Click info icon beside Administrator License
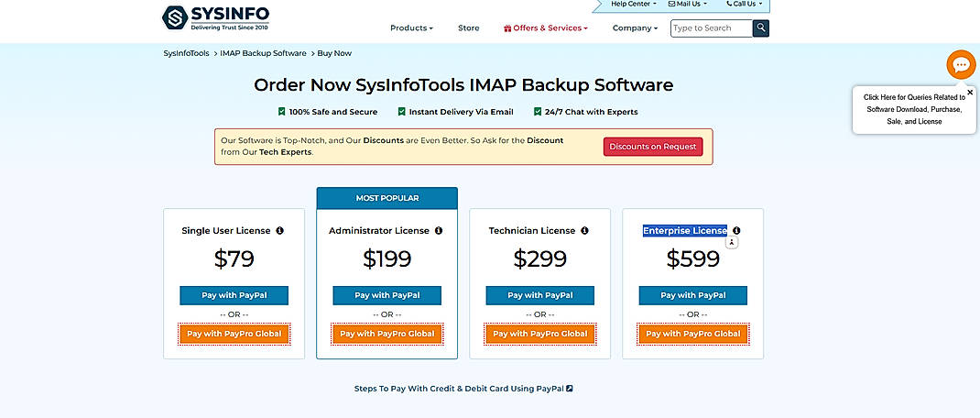This screenshot has height=418, width=980. click(438, 230)
